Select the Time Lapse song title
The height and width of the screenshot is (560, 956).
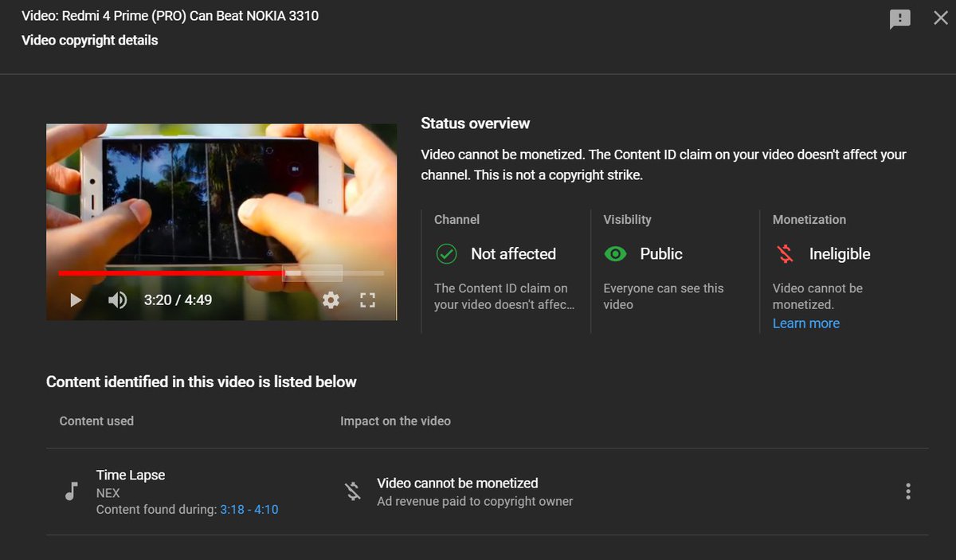(131, 475)
